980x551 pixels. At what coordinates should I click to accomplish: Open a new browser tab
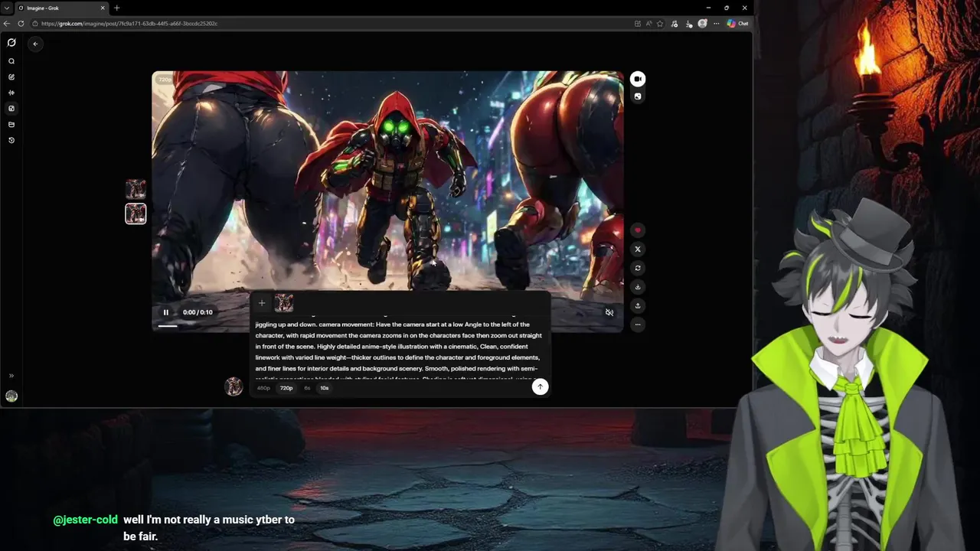[116, 8]
